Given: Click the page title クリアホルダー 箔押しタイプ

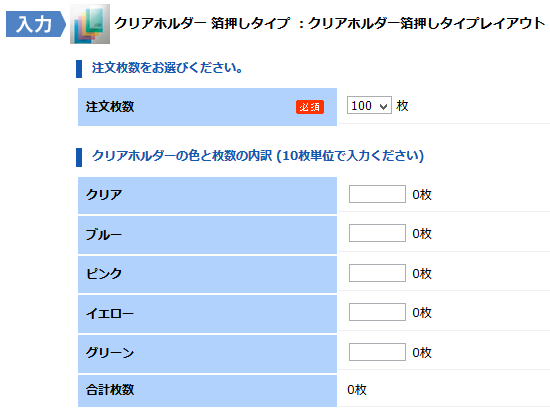Looking at the screenshot, I should (202, 23).
